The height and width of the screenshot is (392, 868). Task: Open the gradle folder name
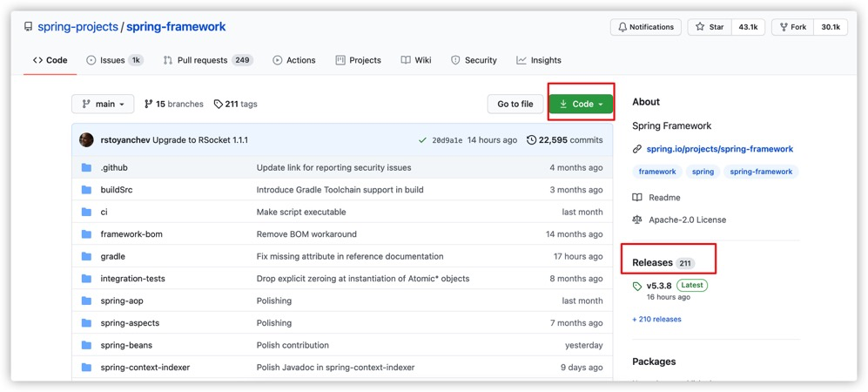tap(113, 256)
